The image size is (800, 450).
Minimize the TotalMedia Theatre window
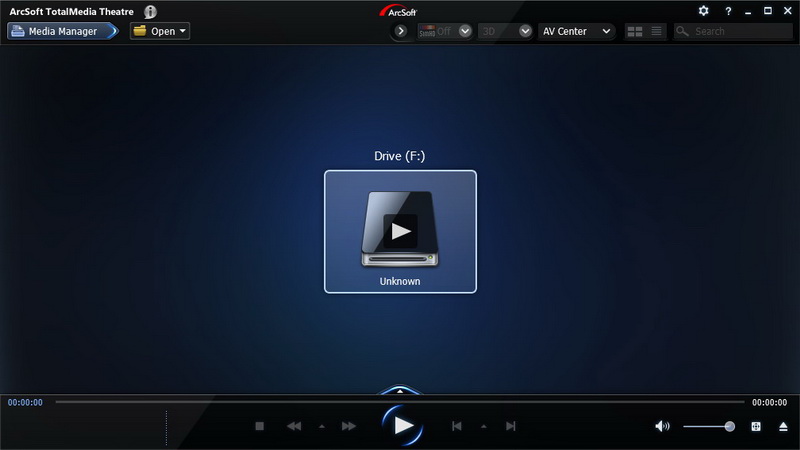tap(748, 12)
